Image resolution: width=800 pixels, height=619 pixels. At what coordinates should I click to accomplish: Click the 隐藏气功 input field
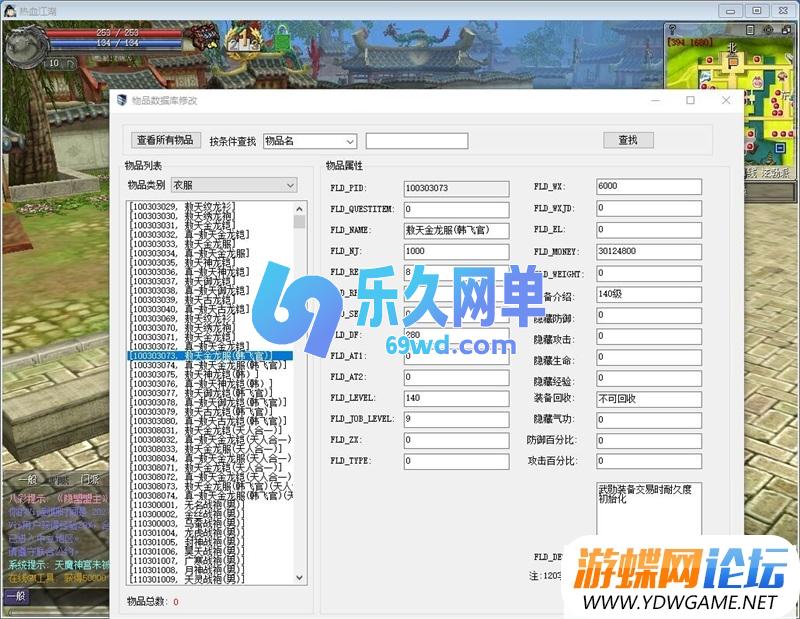(648, 420)
